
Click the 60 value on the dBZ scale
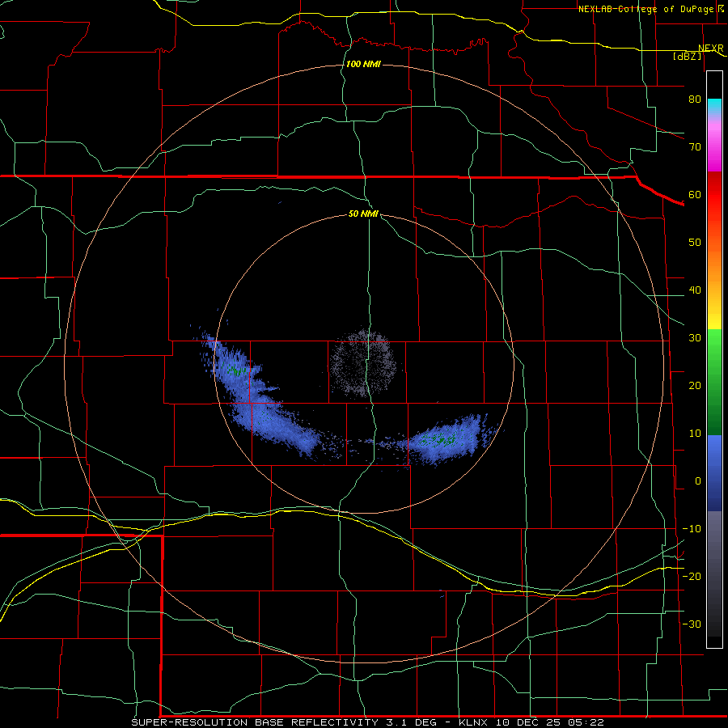pyautogui.click(x=695, y=195)
